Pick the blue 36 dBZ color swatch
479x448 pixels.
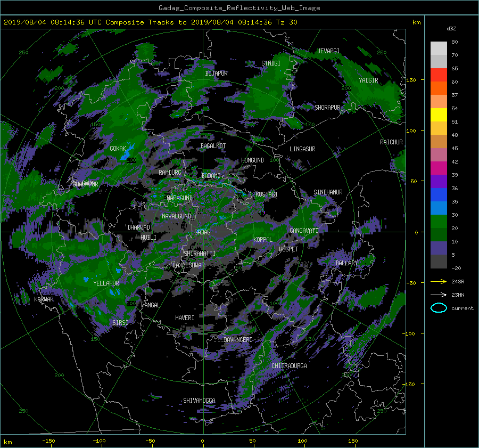(439, 194)
